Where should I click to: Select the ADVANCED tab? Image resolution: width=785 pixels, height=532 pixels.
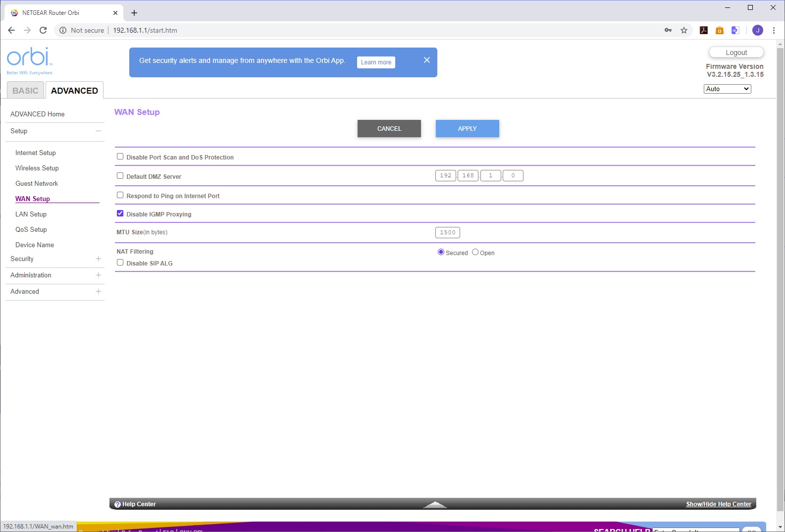pos(74,90)
